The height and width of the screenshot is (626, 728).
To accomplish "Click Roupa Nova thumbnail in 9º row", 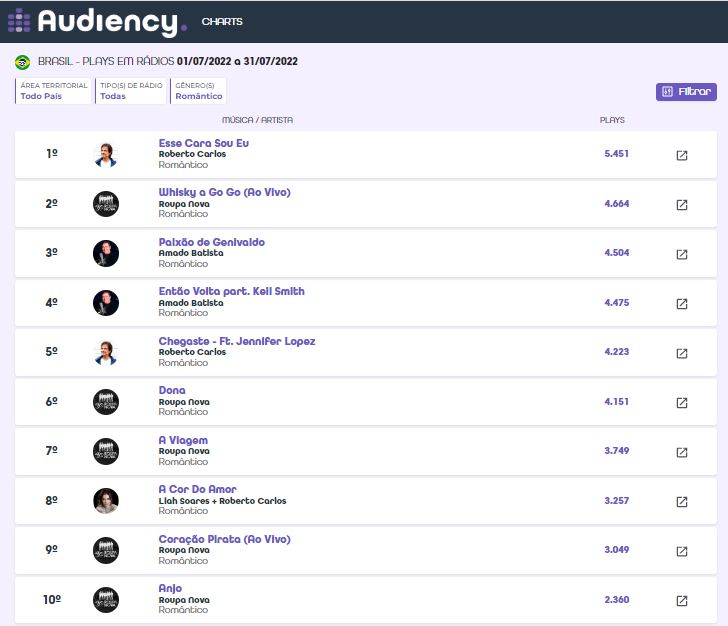I will click(106, 550).
